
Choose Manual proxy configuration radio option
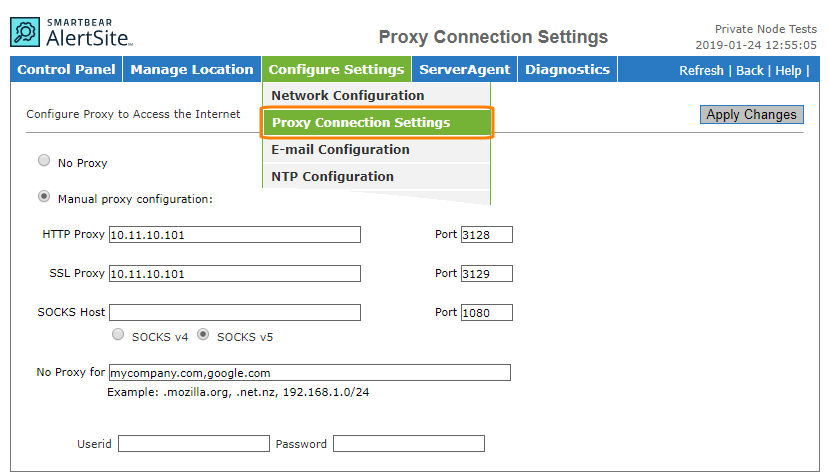(x=44, y=197)
